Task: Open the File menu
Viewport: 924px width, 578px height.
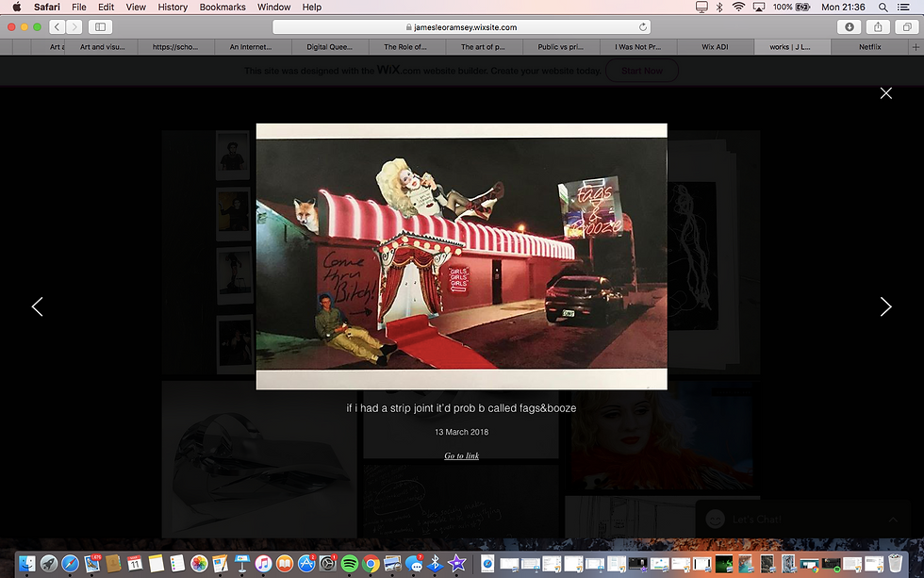Action: 79,7
